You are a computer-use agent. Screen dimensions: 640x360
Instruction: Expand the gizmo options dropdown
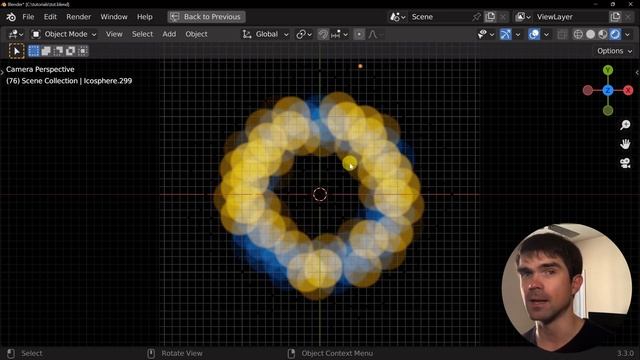pyautogui.click(x=518, y=34)
